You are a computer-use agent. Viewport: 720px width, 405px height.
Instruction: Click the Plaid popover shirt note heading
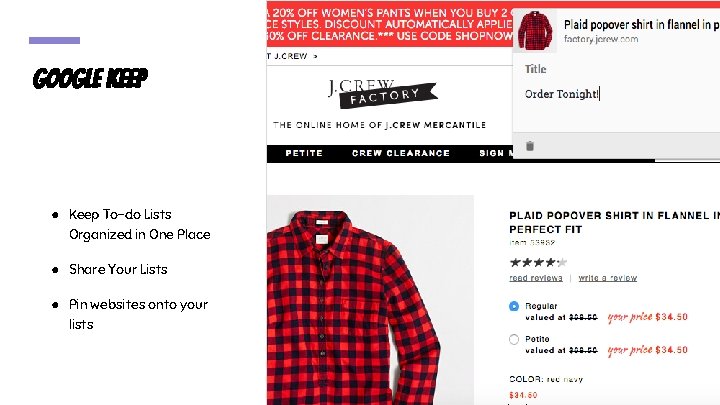point(641,24)
